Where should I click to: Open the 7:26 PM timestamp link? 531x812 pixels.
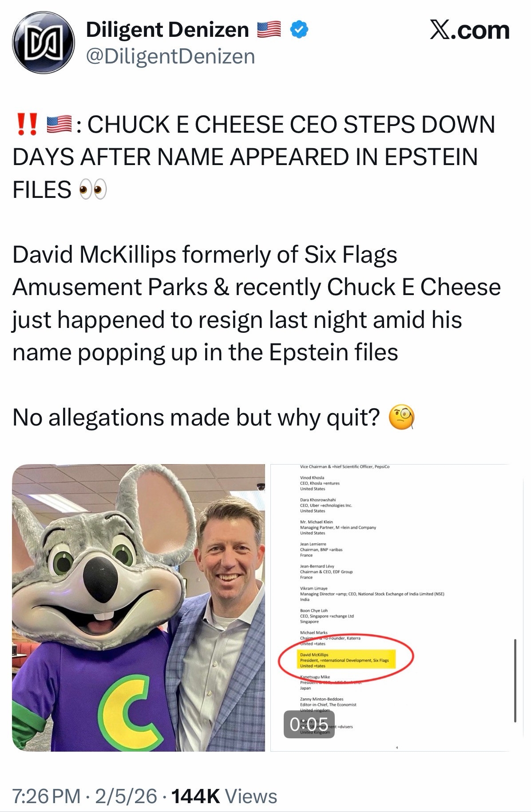47,796
